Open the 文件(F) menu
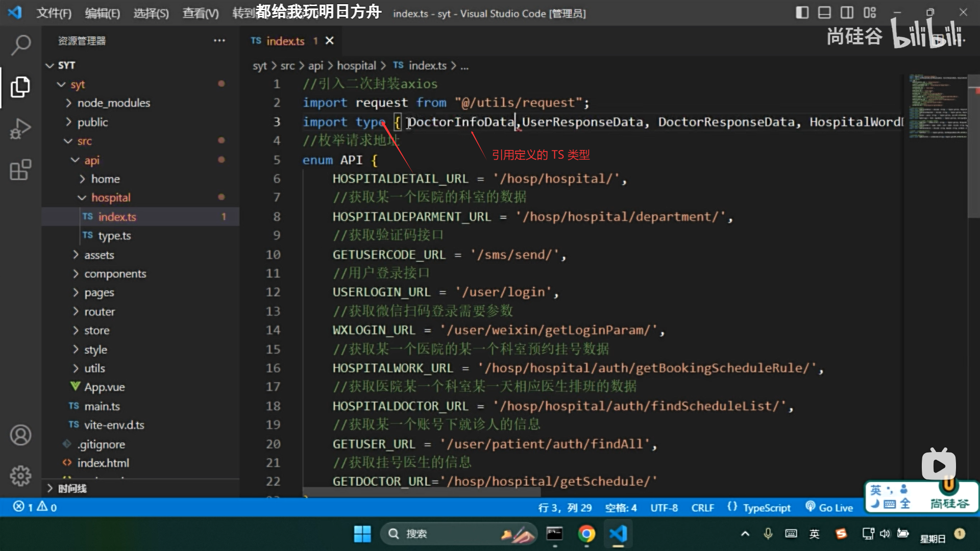This screenshot has height=551, width=980. [x=54, y=13]
